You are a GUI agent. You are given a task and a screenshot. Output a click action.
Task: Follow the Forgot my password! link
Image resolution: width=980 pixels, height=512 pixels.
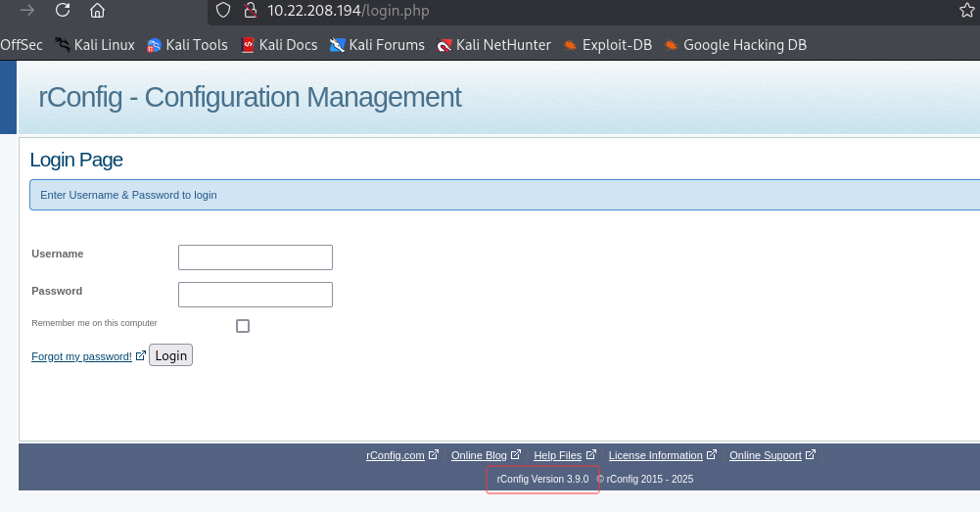pyautogui.click(x=82, y=356)
